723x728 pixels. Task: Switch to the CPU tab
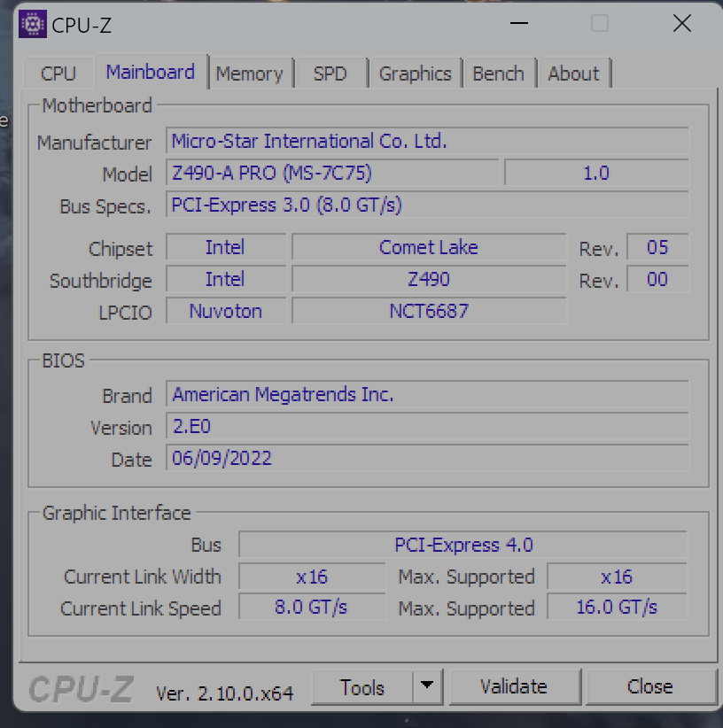coord(58,74)
